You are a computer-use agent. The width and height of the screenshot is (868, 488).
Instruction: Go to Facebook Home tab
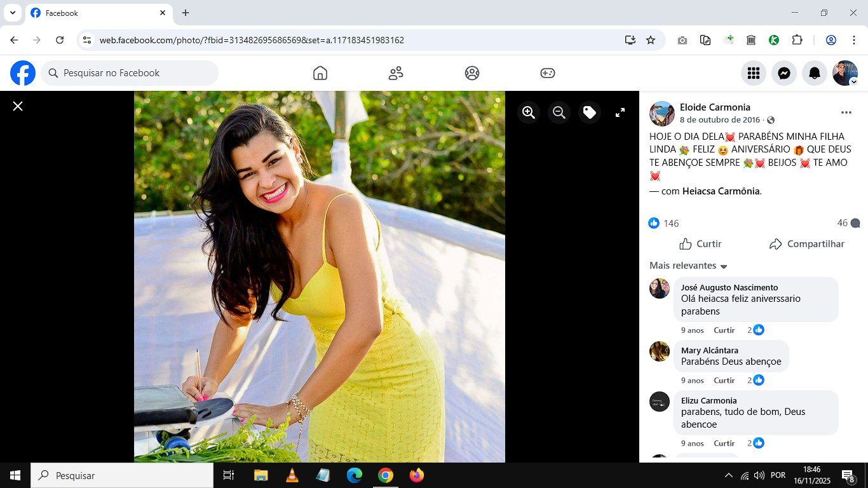pyautogui.click(x=320, y=73)
